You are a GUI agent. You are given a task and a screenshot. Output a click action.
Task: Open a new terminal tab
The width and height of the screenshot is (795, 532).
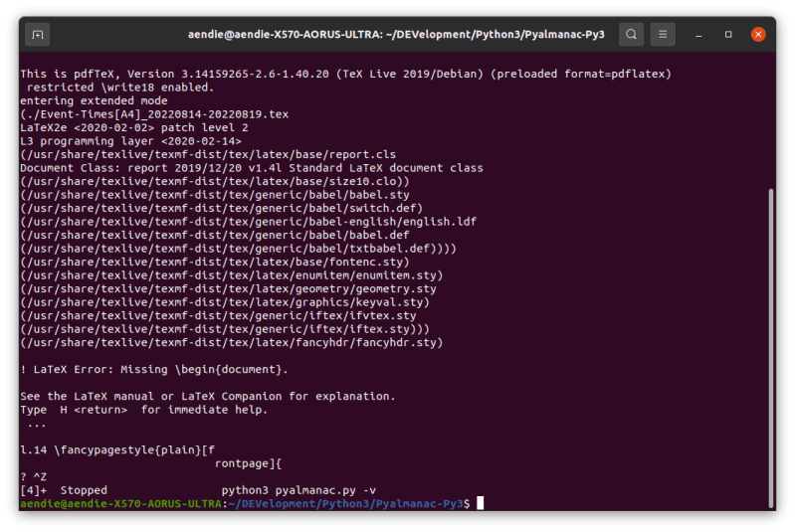coord(38,35)
